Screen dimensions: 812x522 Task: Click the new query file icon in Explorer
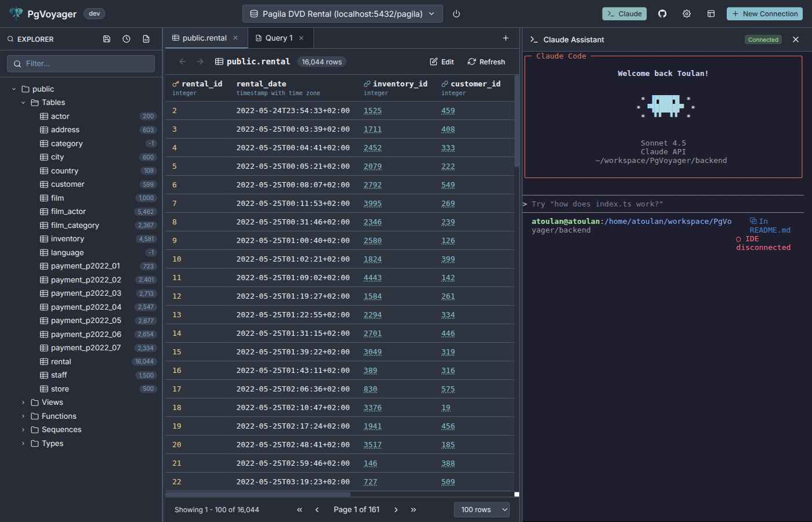pos(146,39)
